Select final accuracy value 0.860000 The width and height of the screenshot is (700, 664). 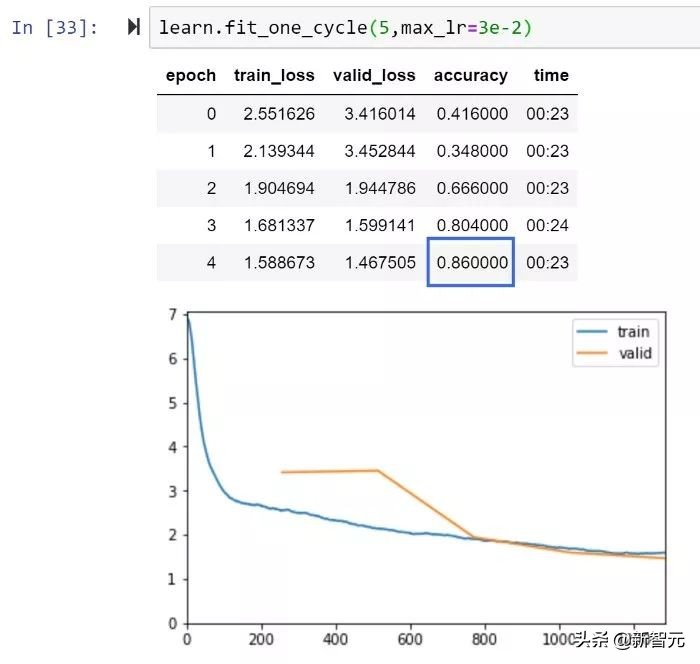pos(472,262)
